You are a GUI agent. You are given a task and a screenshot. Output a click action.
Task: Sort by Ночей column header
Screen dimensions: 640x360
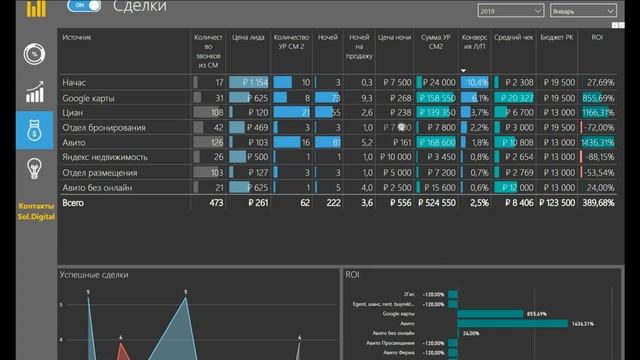[328, 38]
